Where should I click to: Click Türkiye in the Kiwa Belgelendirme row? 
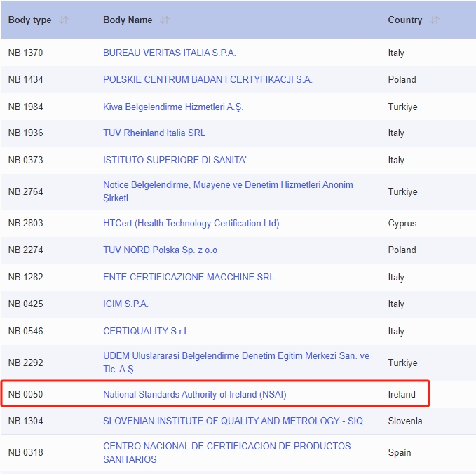(402, 107)
